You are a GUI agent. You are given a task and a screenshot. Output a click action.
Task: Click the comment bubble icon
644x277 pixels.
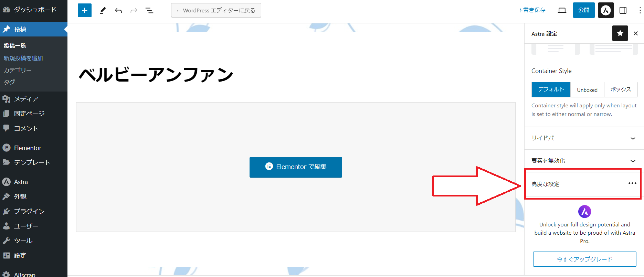[x=6, y=128]
